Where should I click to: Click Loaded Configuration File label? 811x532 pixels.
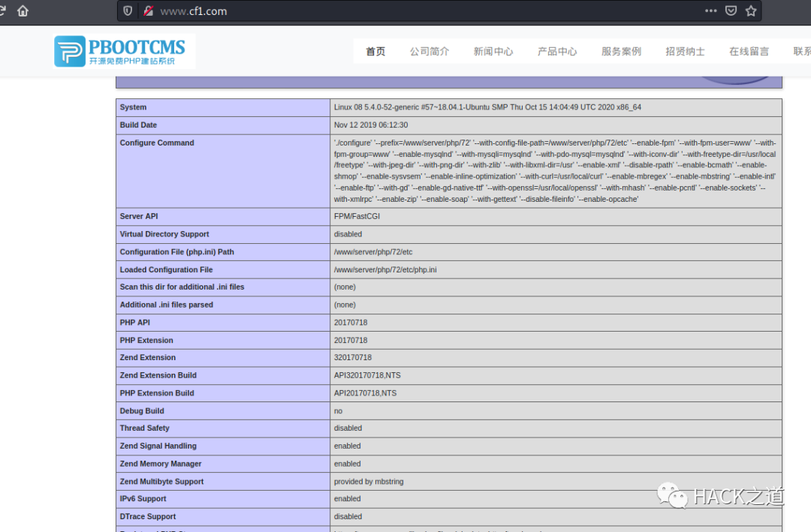166,269
